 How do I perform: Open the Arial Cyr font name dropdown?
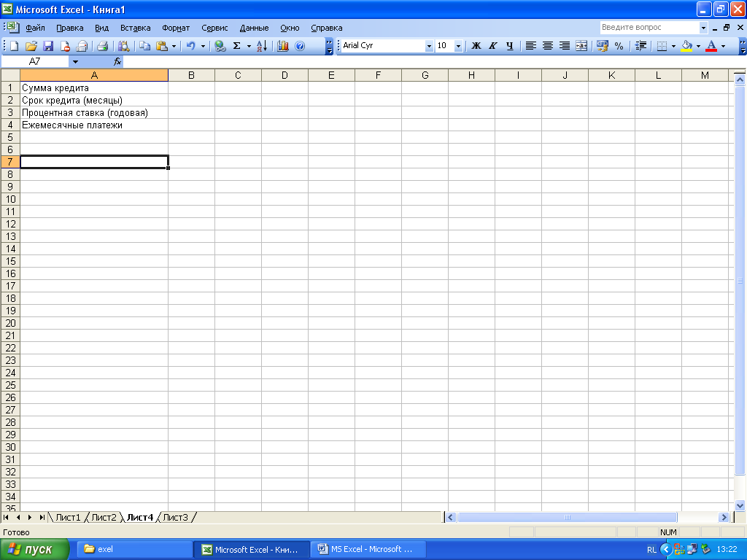tap(429, 46)
